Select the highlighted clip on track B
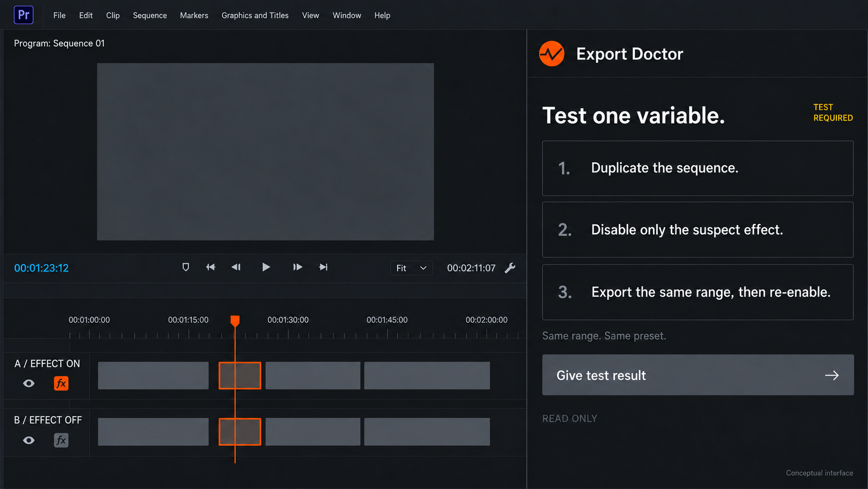Viewport: 868px width, 489px height. point(240,432)
